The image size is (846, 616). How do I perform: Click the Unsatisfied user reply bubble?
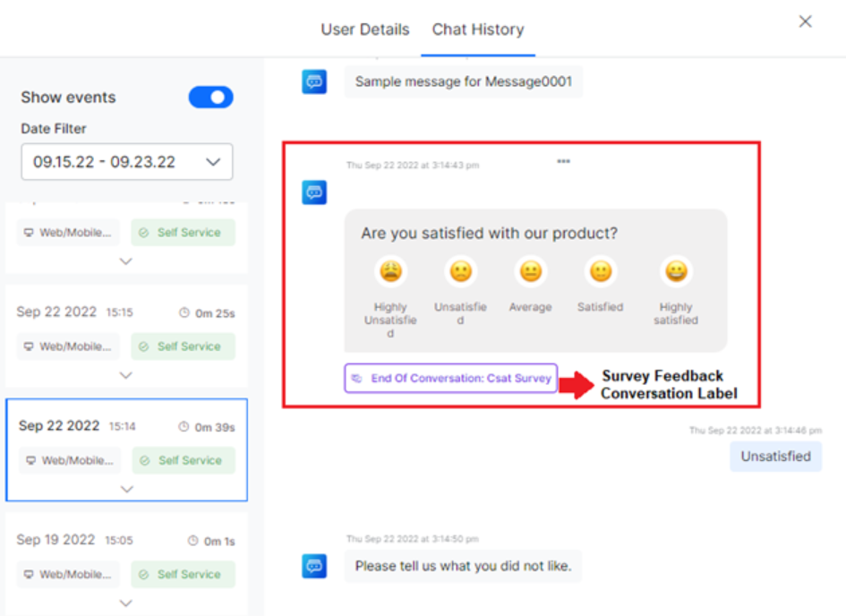pyautogui.click(x=775, y=457)
